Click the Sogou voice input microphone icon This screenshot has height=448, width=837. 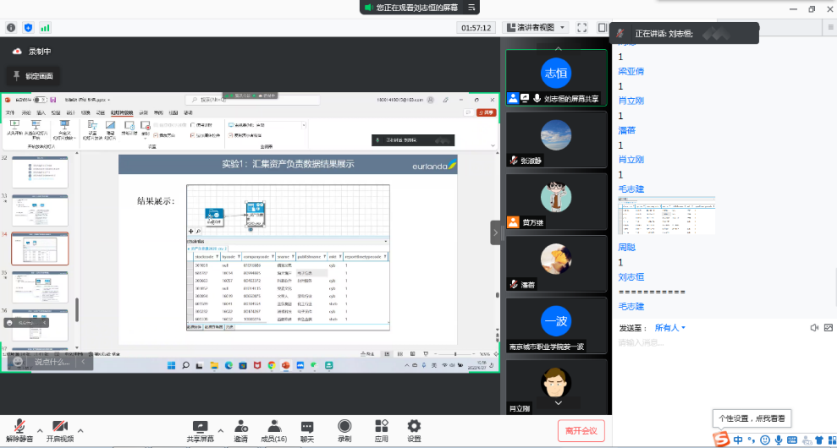tap(779, 440)
